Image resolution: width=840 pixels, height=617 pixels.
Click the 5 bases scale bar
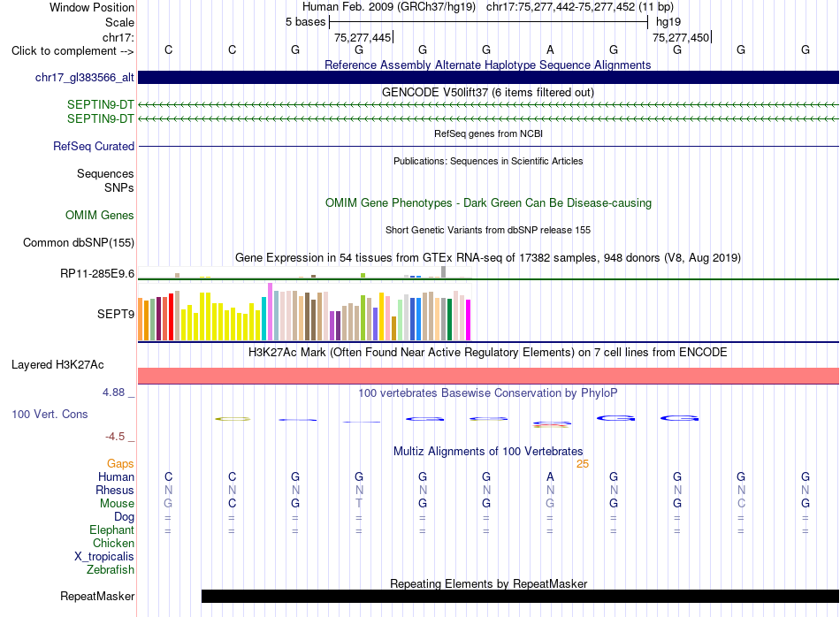488,22
